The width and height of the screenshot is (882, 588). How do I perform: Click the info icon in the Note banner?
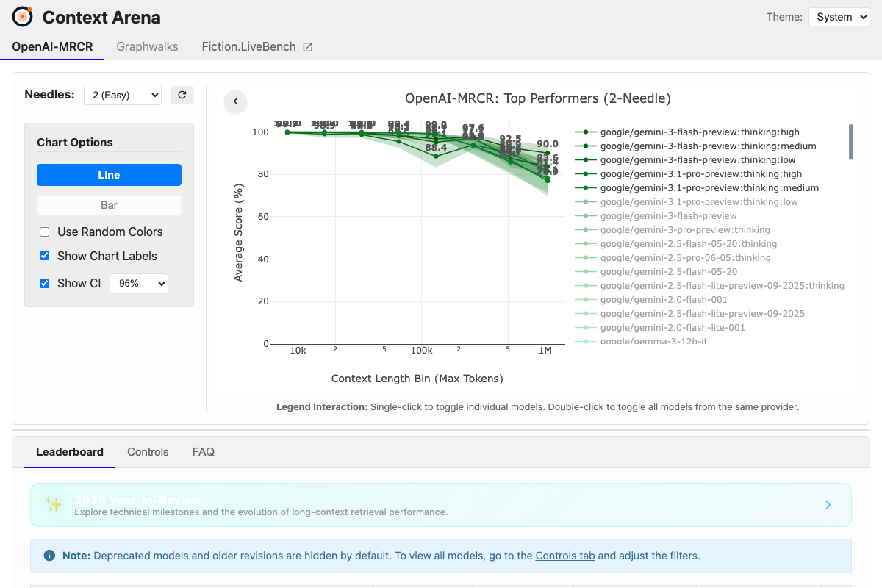(49, 555)
